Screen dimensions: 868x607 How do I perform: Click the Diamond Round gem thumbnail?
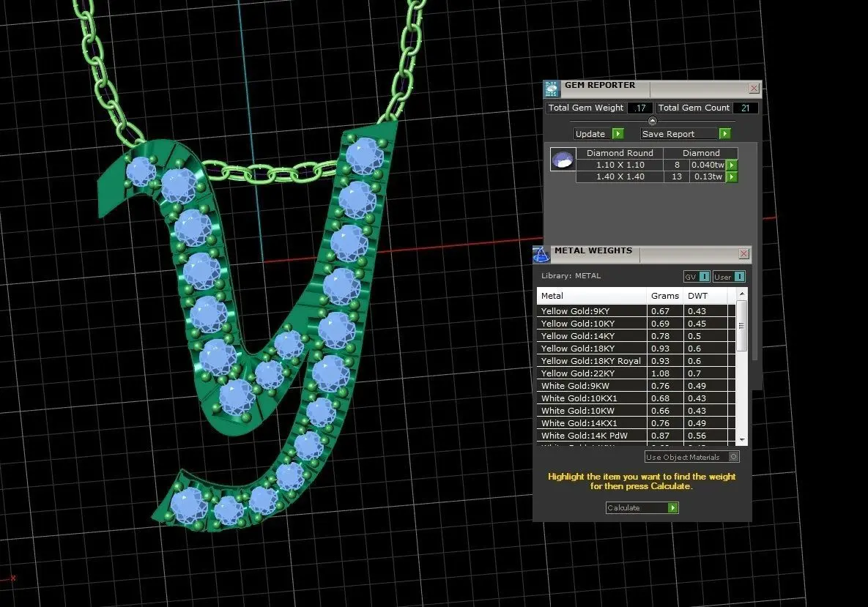coord(563,160)
